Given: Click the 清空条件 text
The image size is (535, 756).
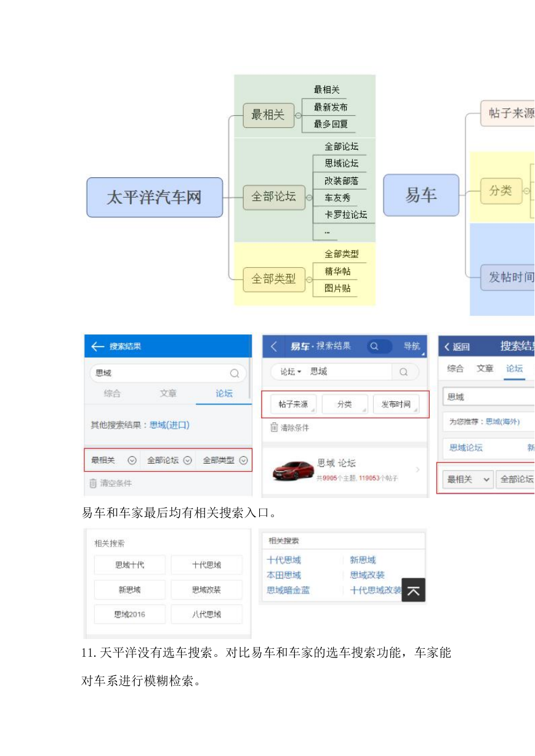Looking at the screenshot, I should point(116,483).
